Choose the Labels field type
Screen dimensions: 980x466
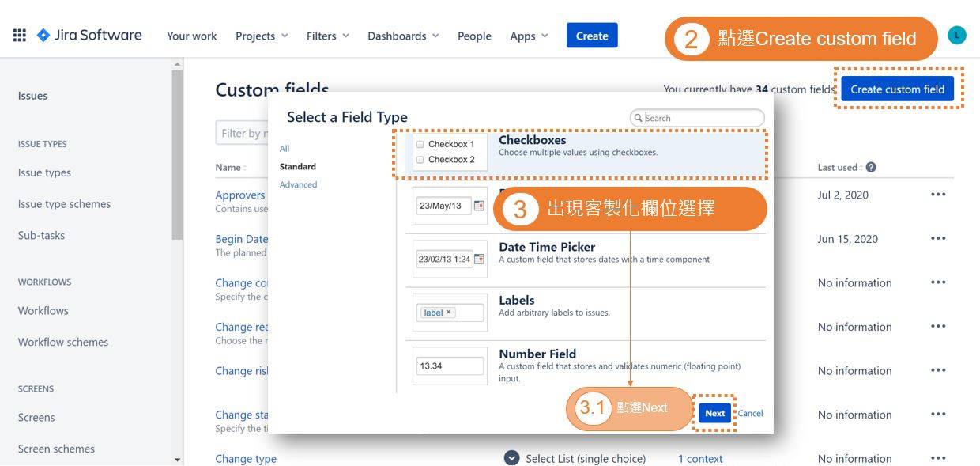pyautogui.click(x=586, y=313)
